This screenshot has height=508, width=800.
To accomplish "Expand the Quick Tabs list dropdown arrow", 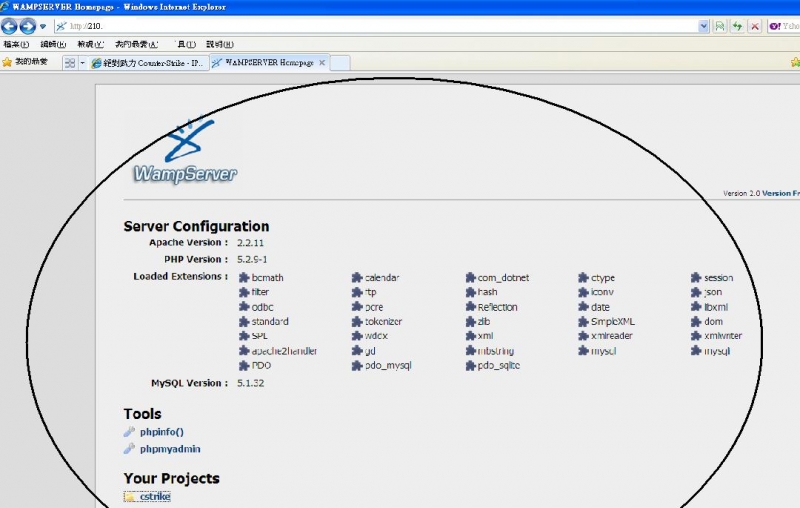I will pos(82,63).
